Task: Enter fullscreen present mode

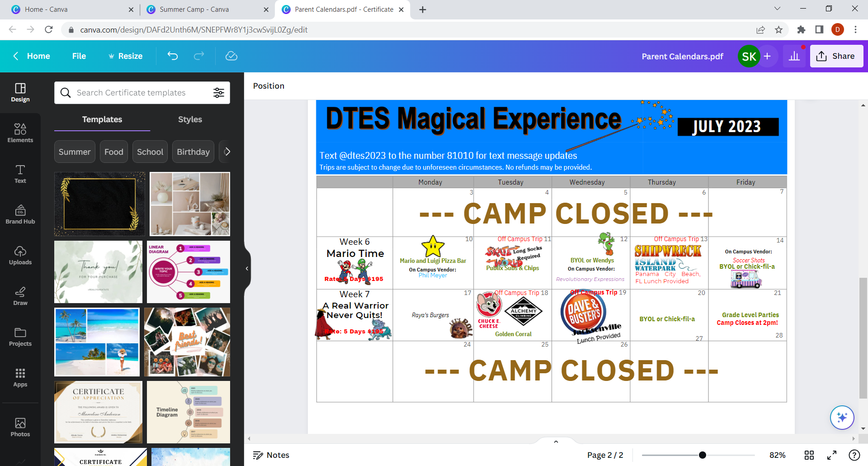Action: click(832, 455)
